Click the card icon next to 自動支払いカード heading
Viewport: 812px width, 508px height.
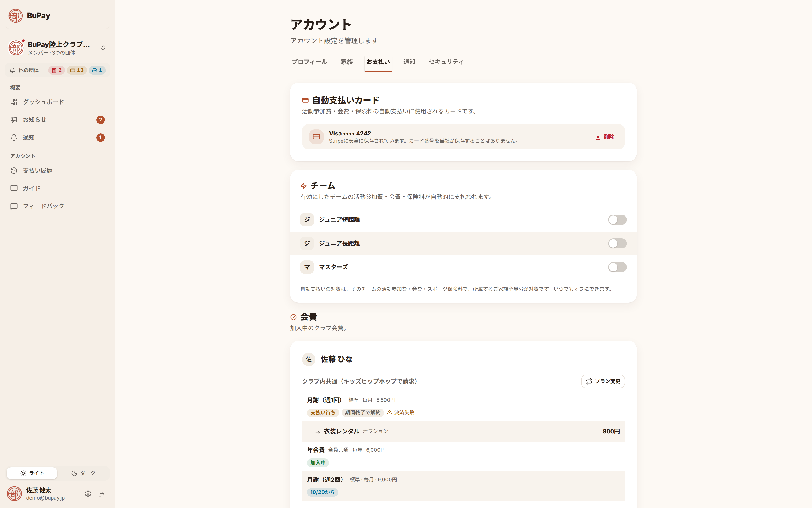305,101
